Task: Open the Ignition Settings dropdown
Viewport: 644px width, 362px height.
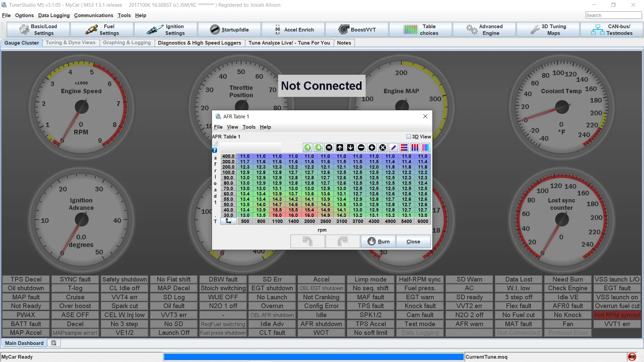Action: tap(166, 29)
